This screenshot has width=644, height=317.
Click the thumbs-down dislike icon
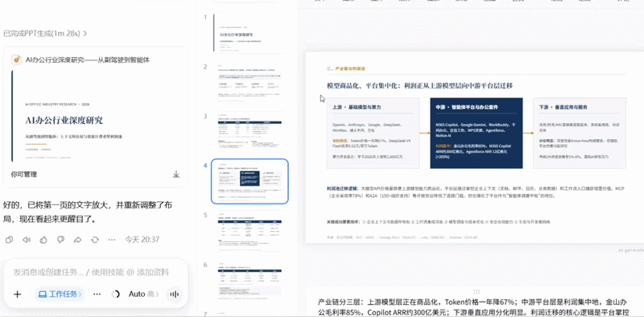point(60,240)
